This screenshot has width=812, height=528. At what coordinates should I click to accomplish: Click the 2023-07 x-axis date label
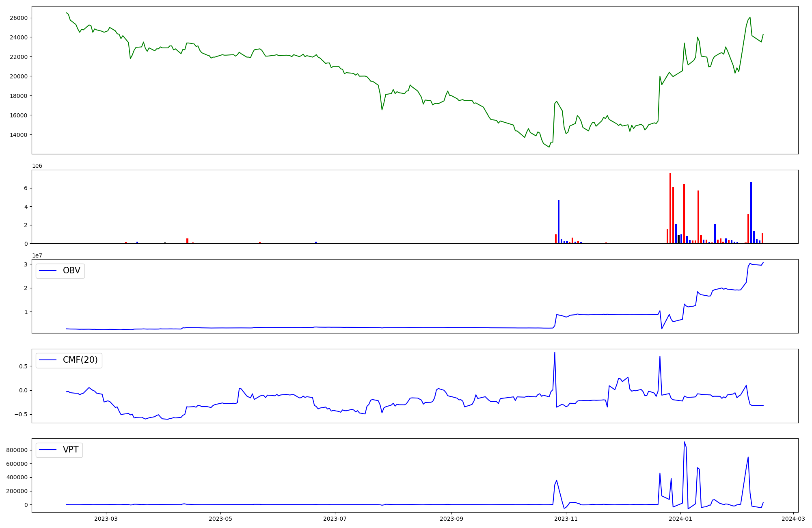click(335, 519)
